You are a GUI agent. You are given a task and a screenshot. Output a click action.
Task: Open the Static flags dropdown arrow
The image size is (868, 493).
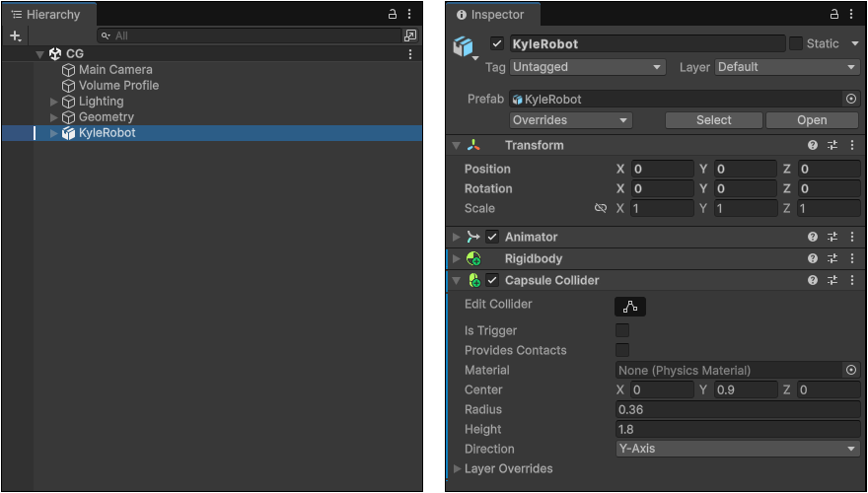click(855, 43)
